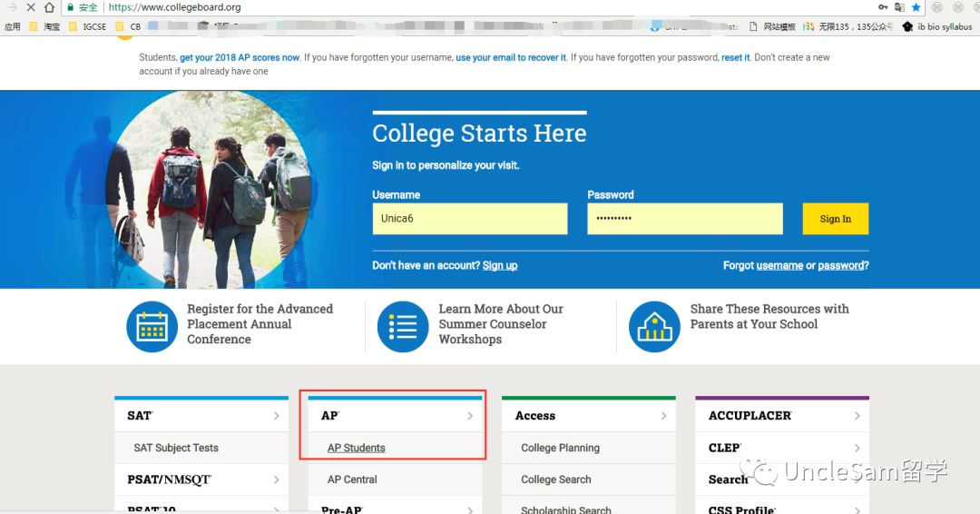This screenshot has width=980, height=514.
Task: Open the 无限135 bookmark
Action: [x=848, y=27]
